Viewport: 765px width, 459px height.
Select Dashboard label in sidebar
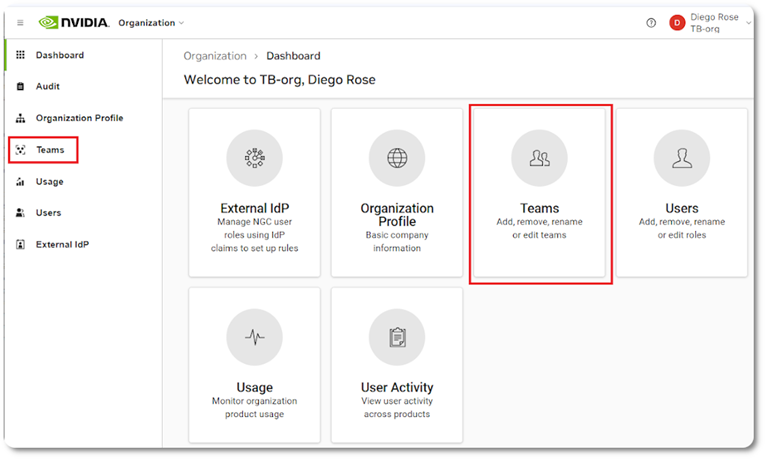(x=60, y=55)
